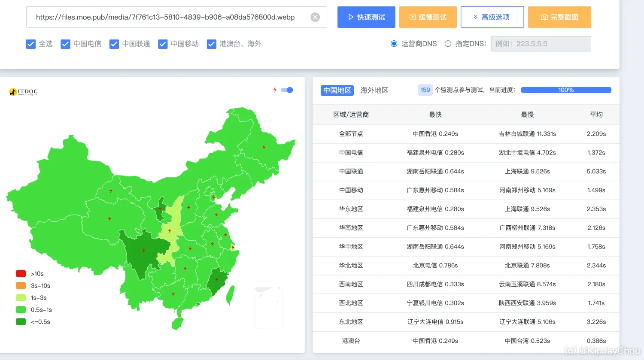
Task: Click the red lightning icon beside the map switch
Action: (x=275, y=90)
